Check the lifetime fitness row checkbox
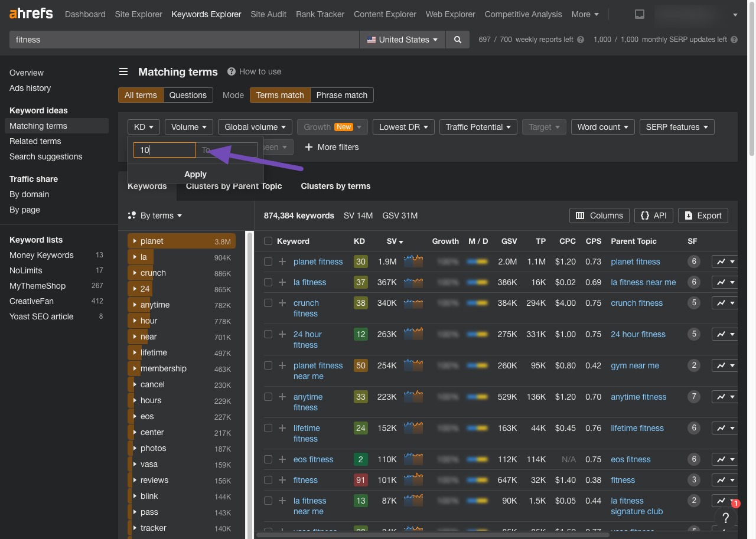756x539 pixels. point(268,428)
